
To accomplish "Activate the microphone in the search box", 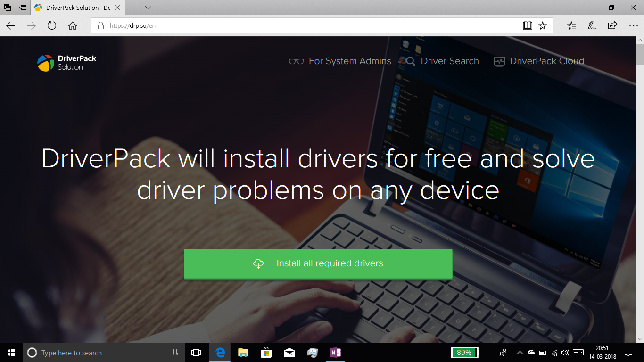I will (174, 352).
